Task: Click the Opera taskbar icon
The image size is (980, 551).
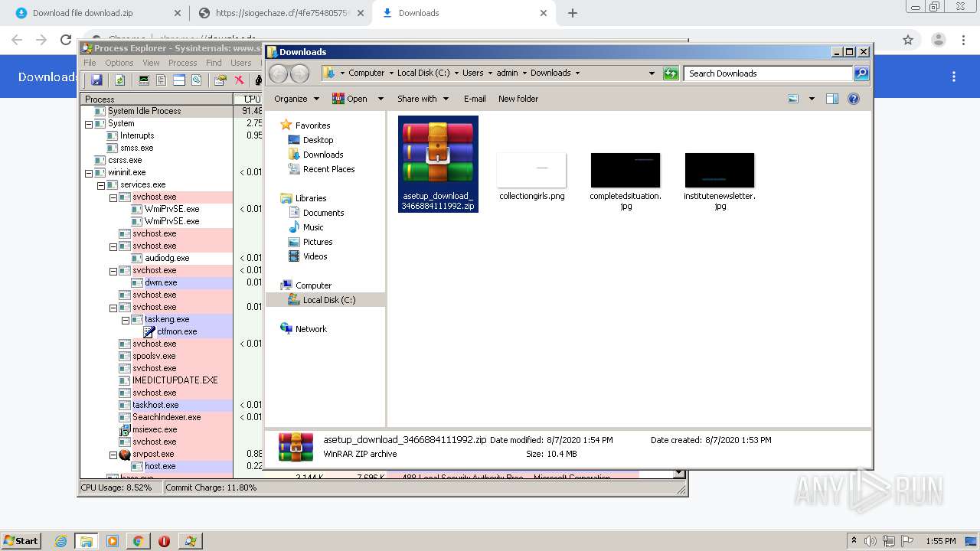Action: [x=164, y=541]
